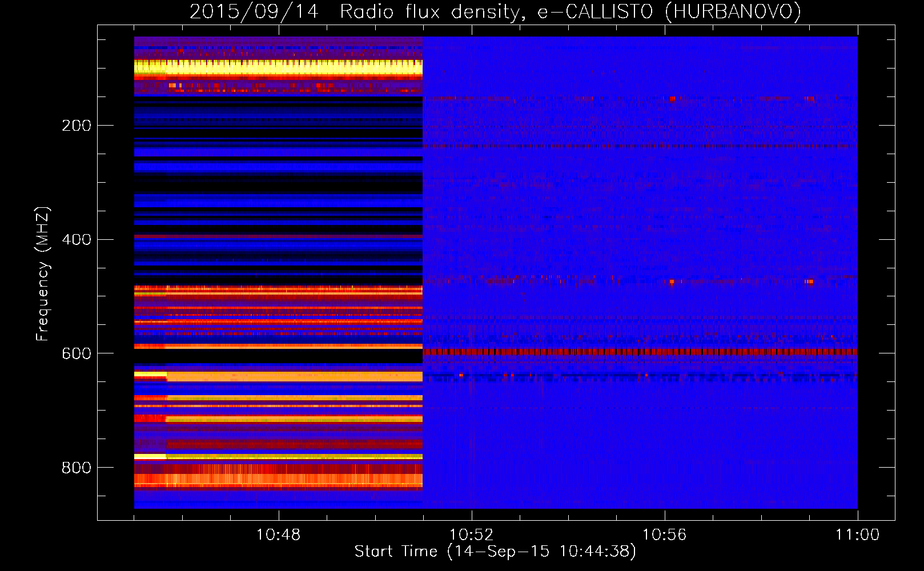The image size is (924, 571).
Task: Click the 200 frequency tick label
Action: tap(77, 126)
